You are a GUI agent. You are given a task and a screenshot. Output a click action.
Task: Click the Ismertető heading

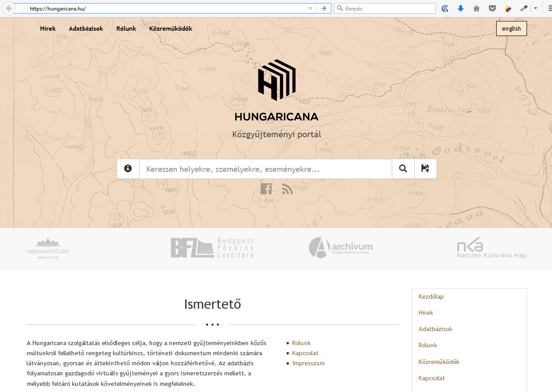tap(212, 304)
